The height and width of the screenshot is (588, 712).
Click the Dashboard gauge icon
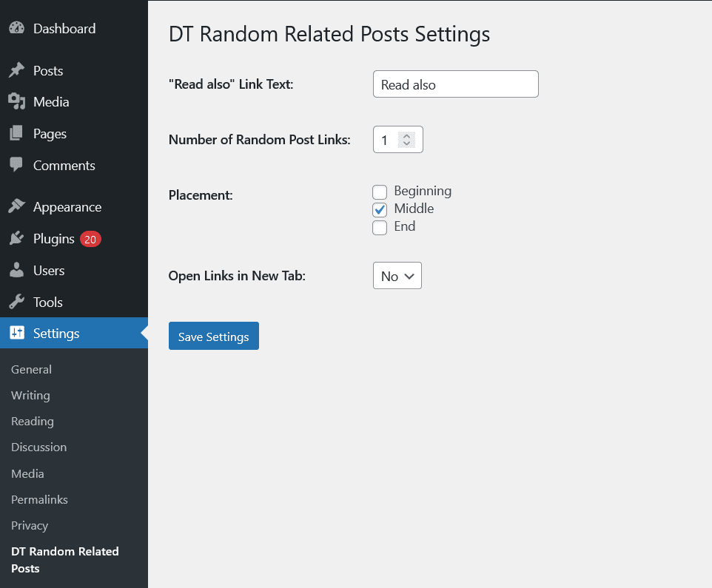(16, 29)
